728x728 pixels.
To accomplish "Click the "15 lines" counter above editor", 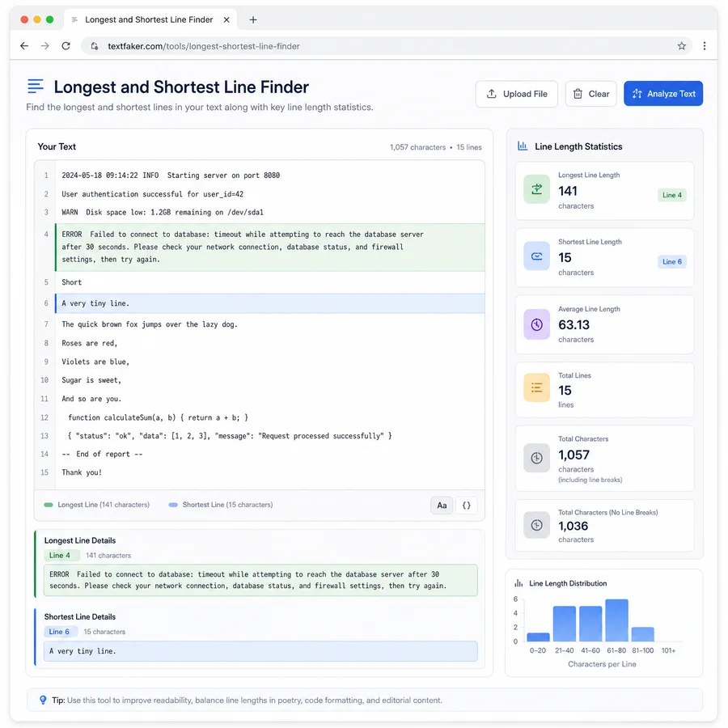I will pyautogui.click(x=469, y=147).
